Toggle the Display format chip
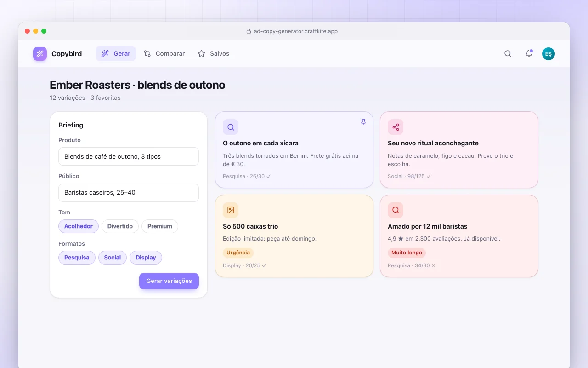 tap(146, 258)
